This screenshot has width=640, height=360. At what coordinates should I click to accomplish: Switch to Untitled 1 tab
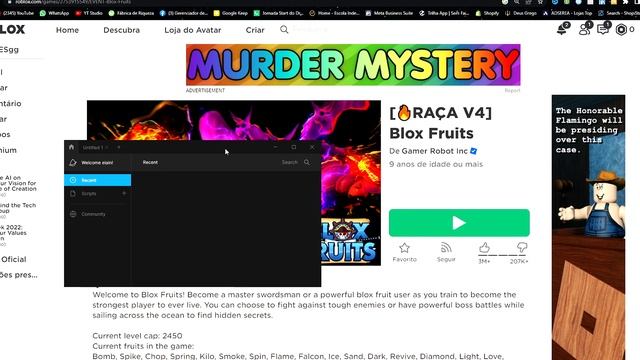click(x=93, y=147)
